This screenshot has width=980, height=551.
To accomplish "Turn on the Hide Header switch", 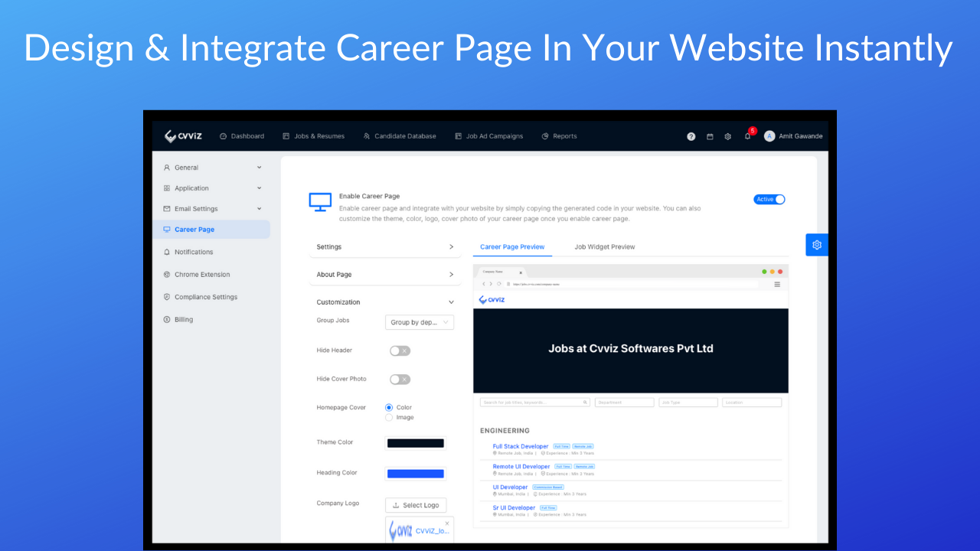I will [400, 350].
